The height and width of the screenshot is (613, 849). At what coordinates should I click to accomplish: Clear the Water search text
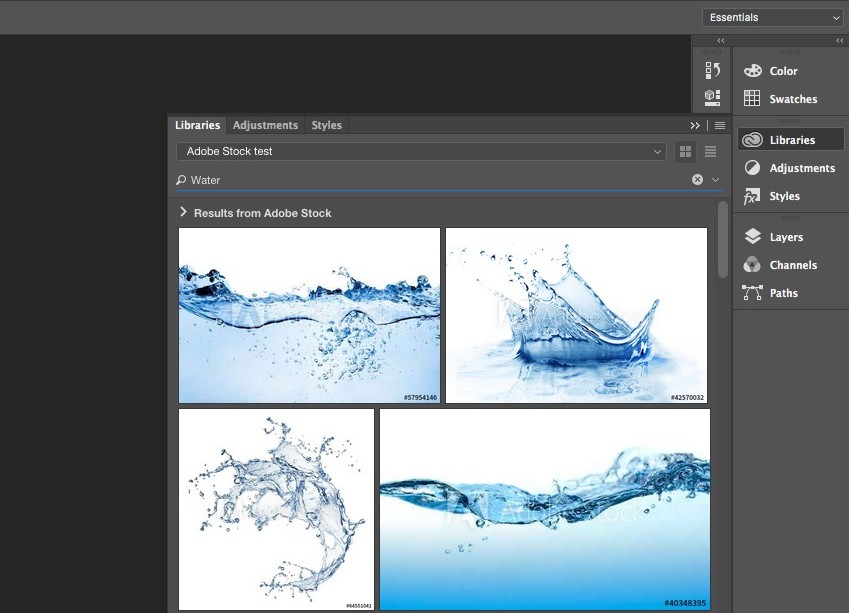697,180
